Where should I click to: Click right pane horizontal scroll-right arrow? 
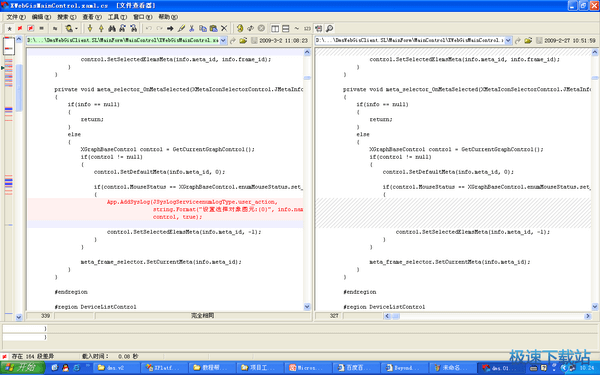(588, 316)
